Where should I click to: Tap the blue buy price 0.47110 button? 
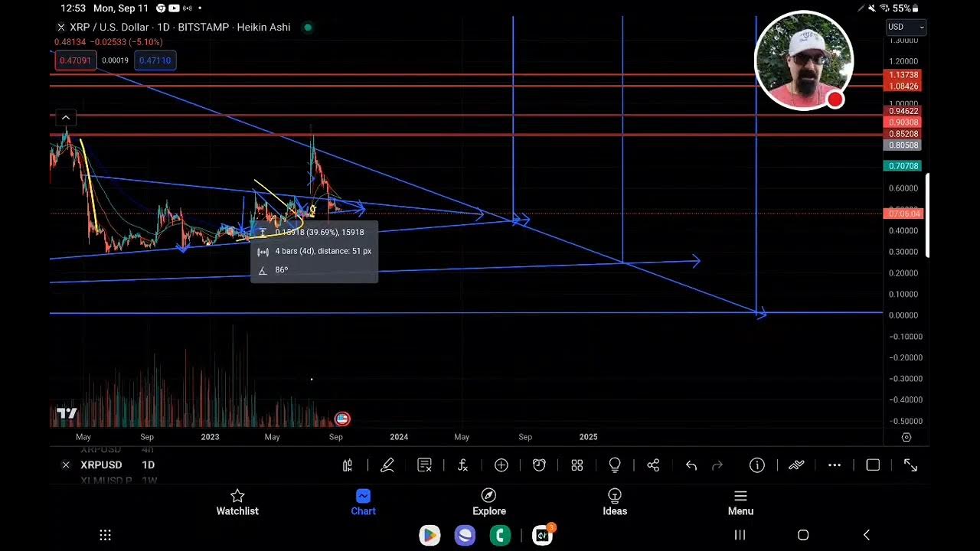tap(155, 60)
